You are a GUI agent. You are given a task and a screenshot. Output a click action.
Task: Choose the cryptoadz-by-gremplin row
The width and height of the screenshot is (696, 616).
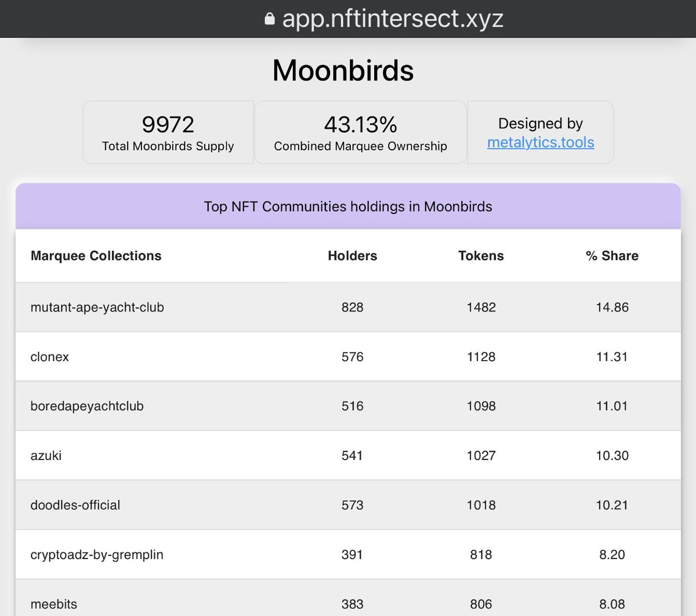tap(348, 555)
